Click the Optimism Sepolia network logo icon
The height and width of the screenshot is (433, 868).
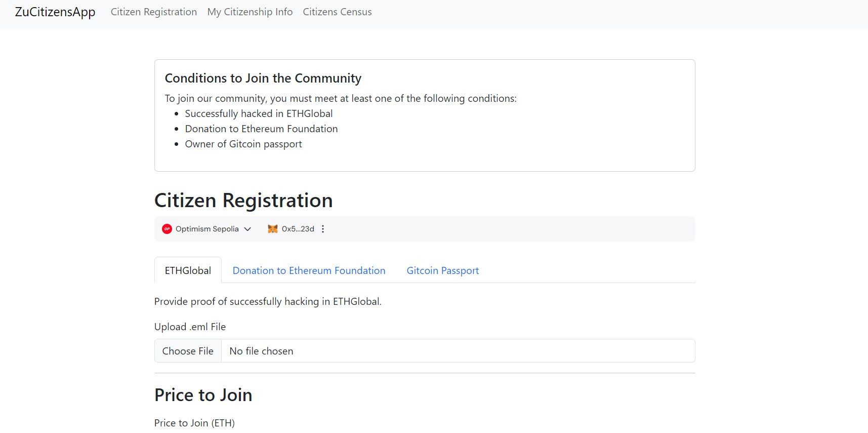coord(167,229)
